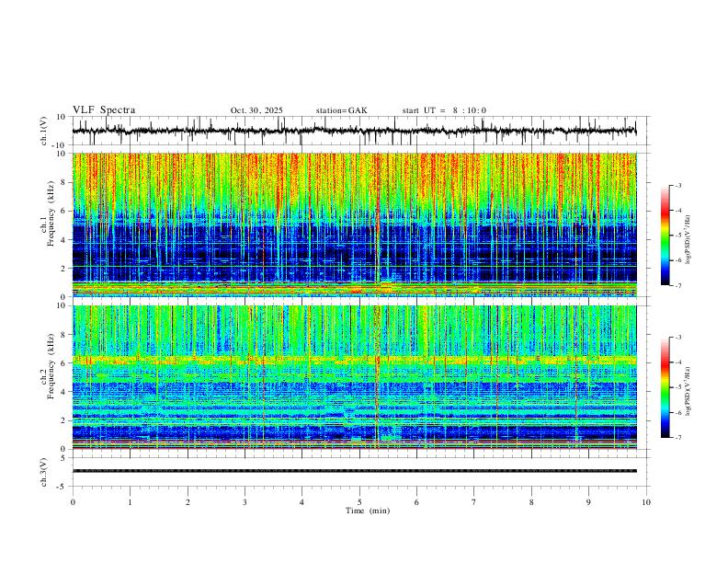
Task: Click time axis tick label "8"
Action: [x=531, y=502]
